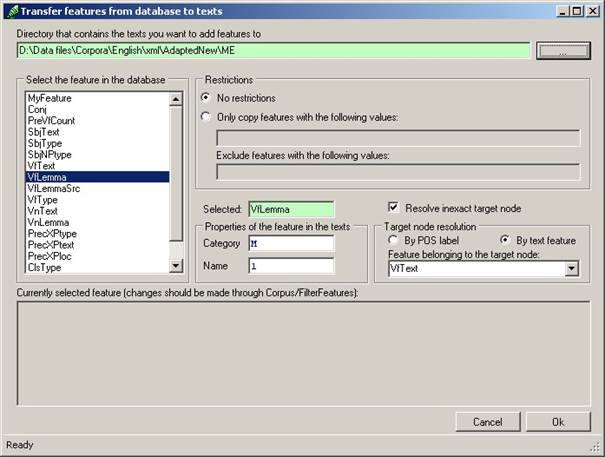Choose Only copy features with following values
The image size is (605, 457).
[x=206, y=117]
